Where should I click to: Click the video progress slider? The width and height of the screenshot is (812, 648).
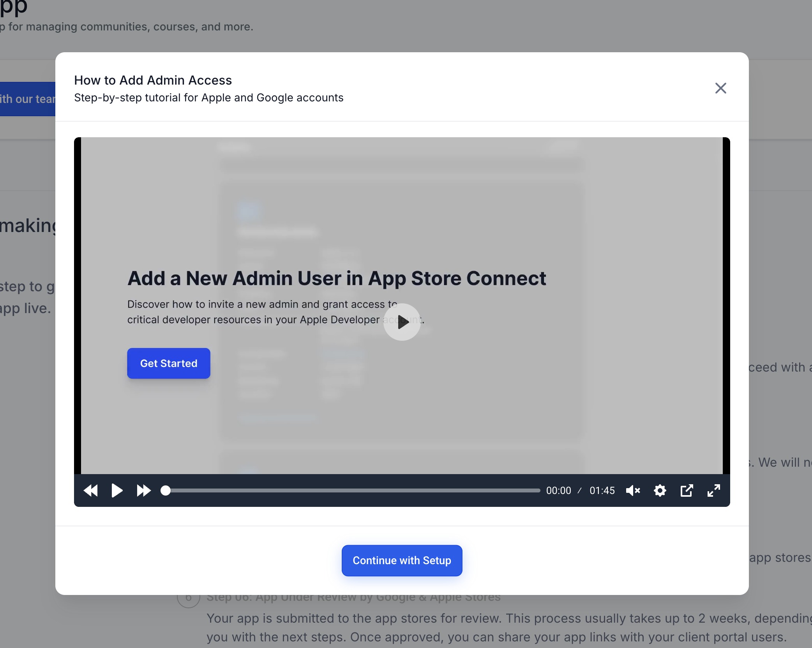(x=350, y=490)
